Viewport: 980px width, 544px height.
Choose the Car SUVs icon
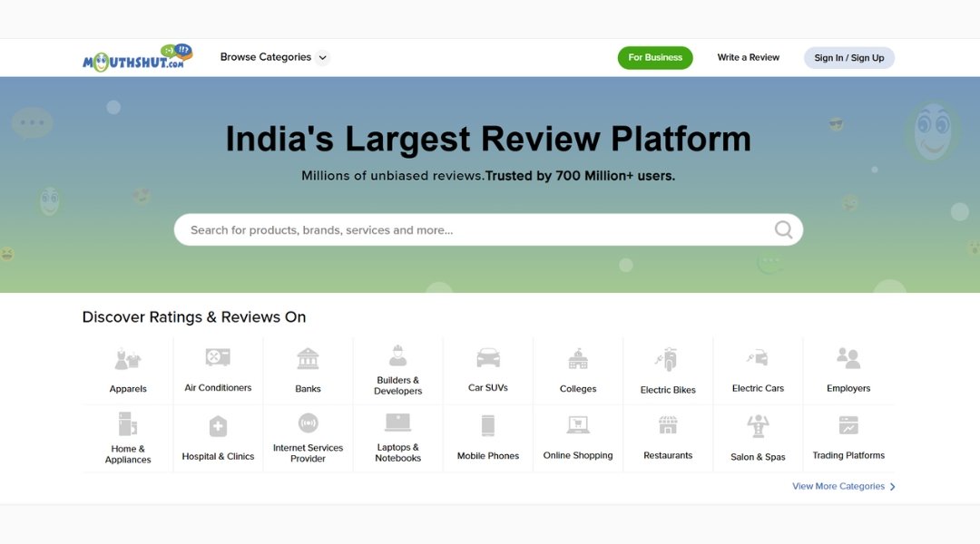[488, 358]
